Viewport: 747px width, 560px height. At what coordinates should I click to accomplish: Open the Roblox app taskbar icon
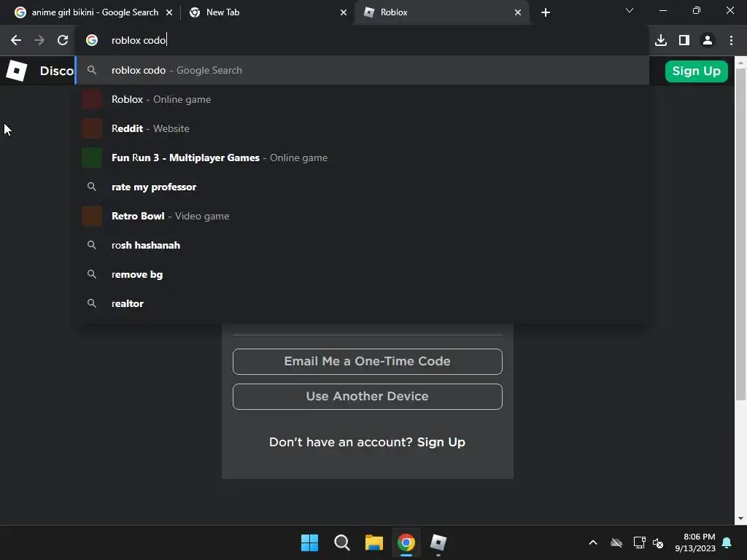(438, 542)
